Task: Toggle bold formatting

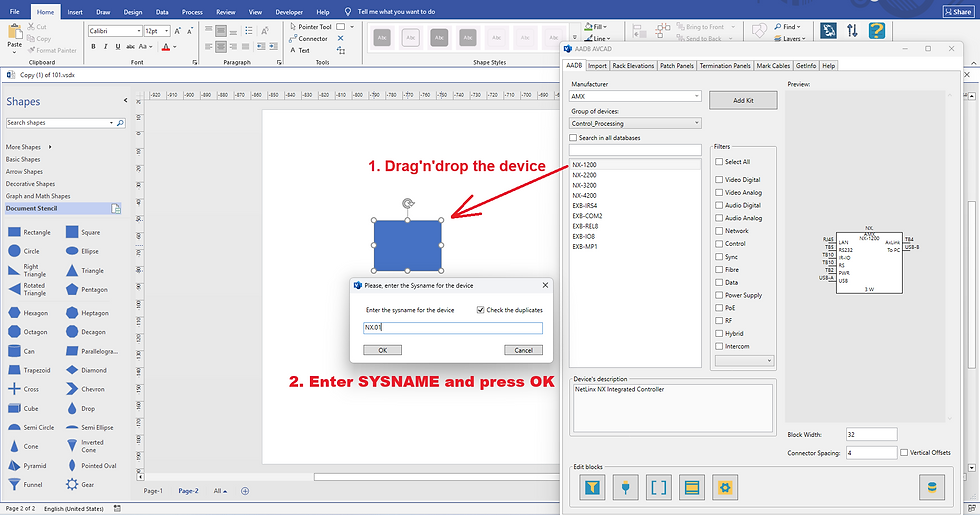Action: (93, 46)
